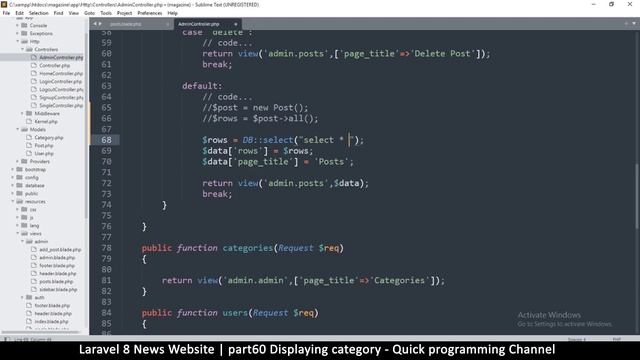Click the add_post.blade.php file icon

(34, 249)
